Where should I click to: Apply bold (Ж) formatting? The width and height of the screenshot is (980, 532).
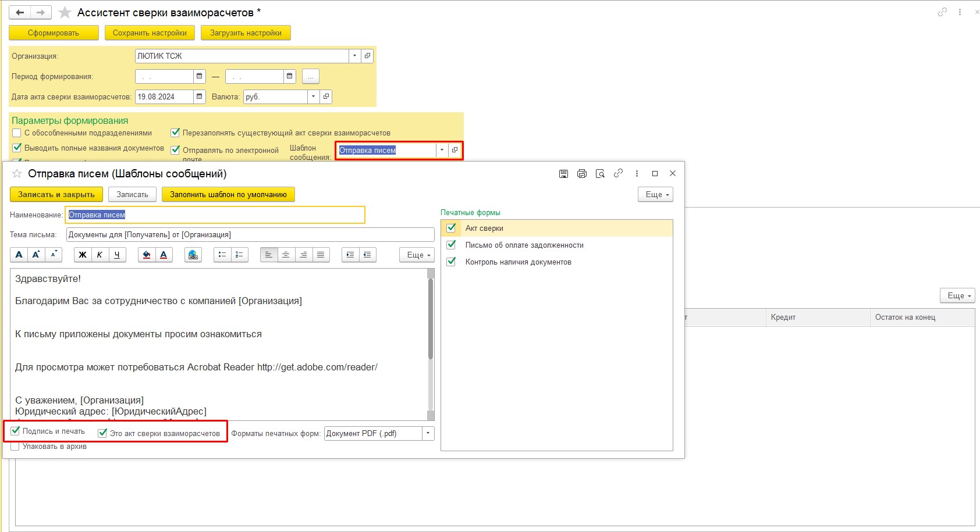(x=83, y=255)
